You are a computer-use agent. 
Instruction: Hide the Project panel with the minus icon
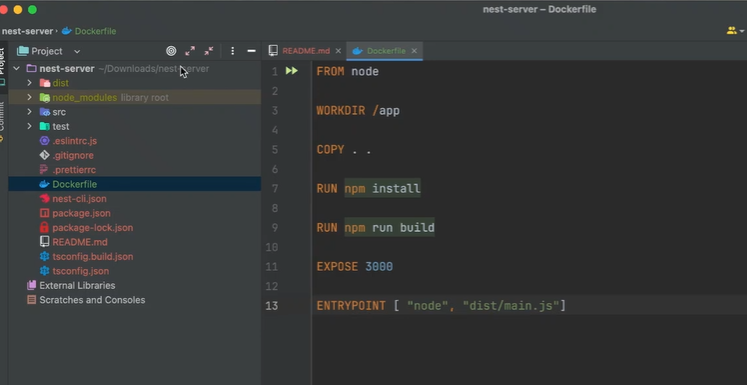point(252,51)
